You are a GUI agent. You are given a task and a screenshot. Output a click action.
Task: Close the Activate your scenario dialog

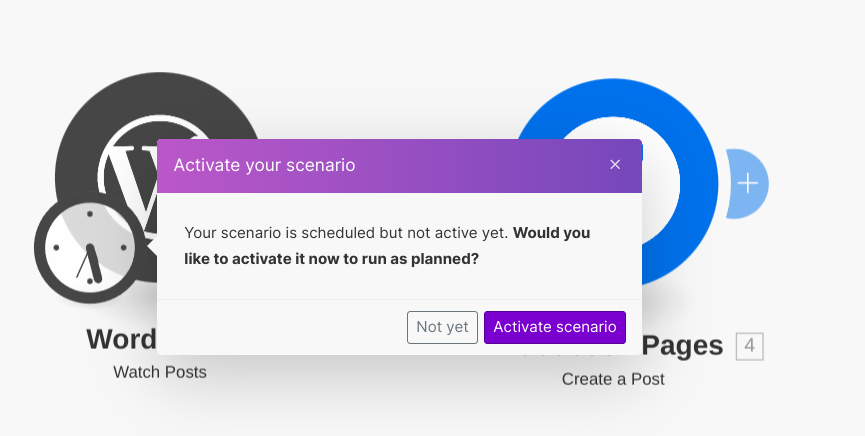point(615,165)
